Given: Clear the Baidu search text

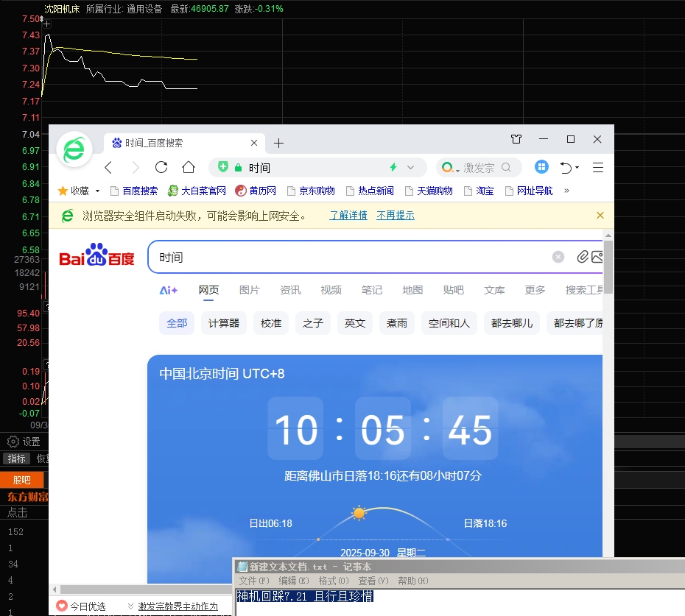Looking at the screenshot, I should [x=558, y=257].
